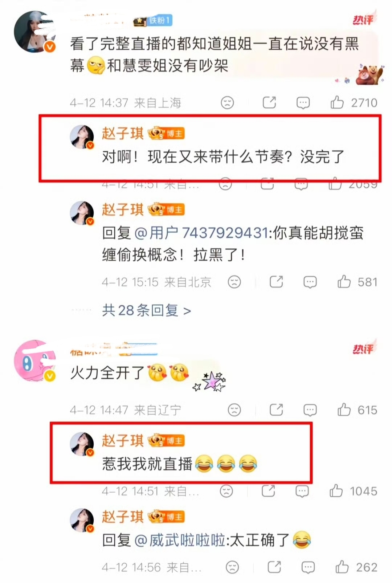Dislike the 4-12 14:37 Shanghai comment

pyautogui.click(x=227, y=103)
